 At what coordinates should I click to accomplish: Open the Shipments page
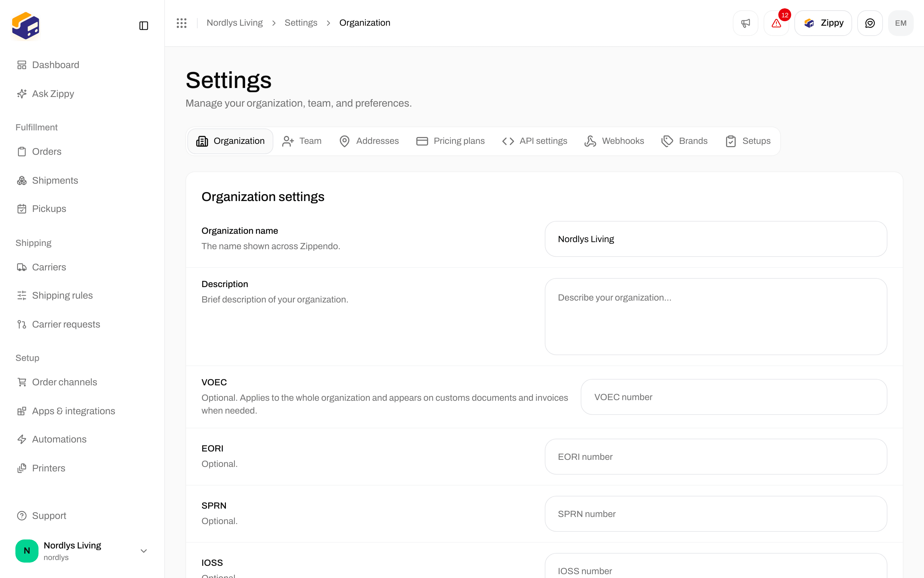point(82,180)
